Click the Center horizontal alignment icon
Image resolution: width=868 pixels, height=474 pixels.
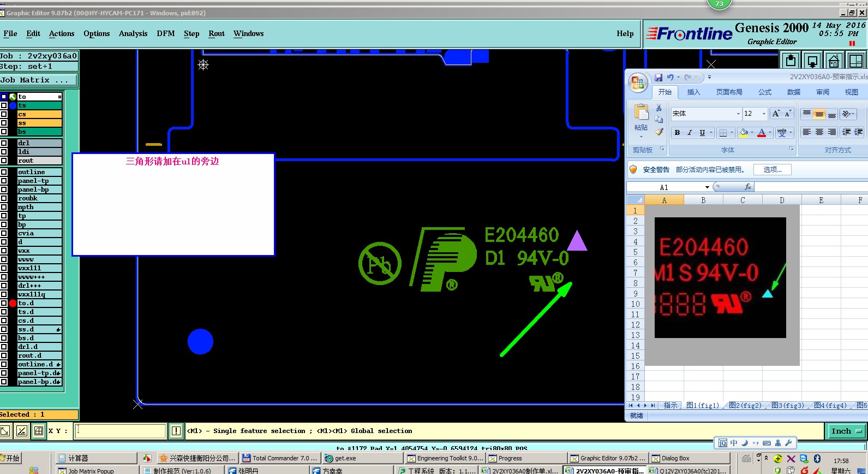pyautogui.click(x=819, y=132)
